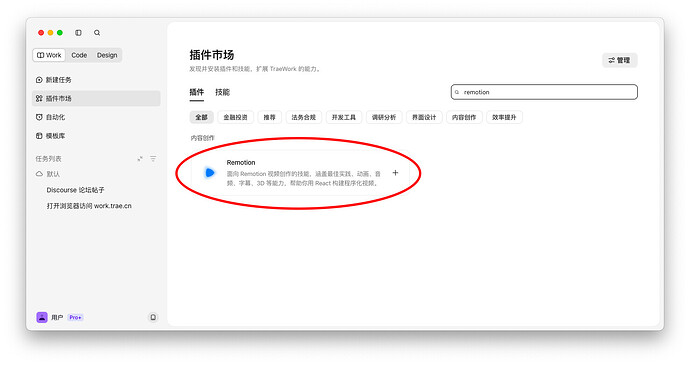690x365 pixels.
Task: Open notifications icon at sidebar bottom
Action: 153,317
